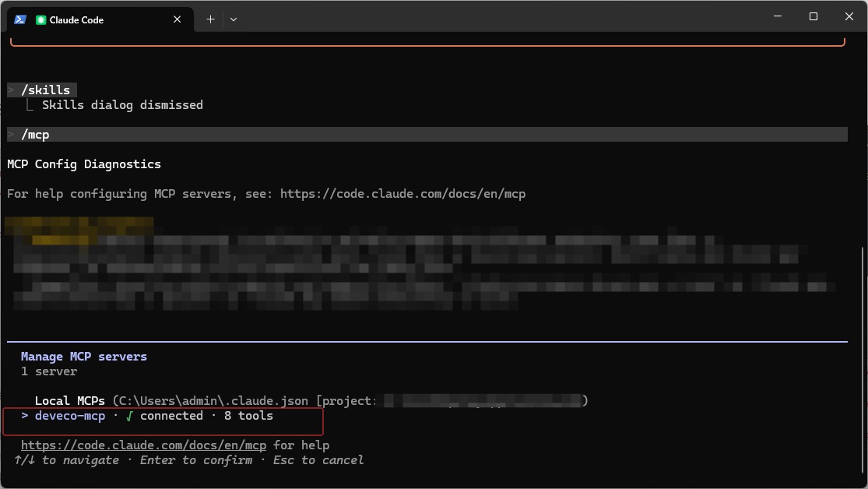
Task: Open a new terminal tab
Action: pos(210,19)
